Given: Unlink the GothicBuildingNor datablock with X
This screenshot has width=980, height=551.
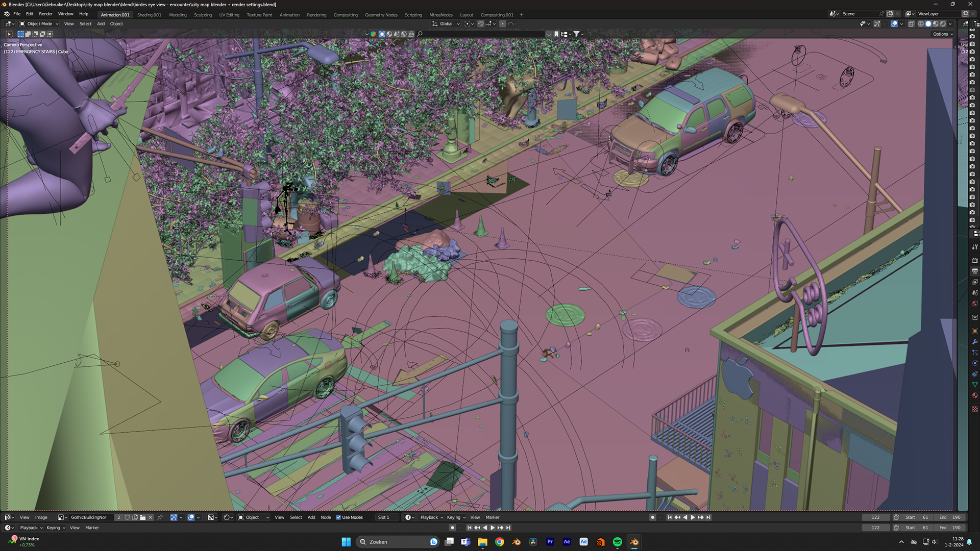Looking at the screenshot, I should pos(151,517).
